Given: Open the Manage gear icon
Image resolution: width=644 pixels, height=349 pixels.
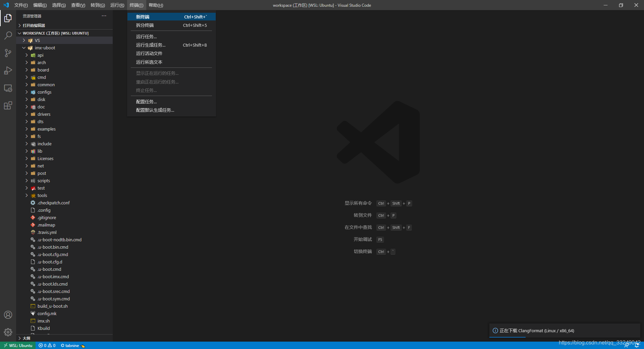Looking at the screenshot, I should click(x=8, y=332).
